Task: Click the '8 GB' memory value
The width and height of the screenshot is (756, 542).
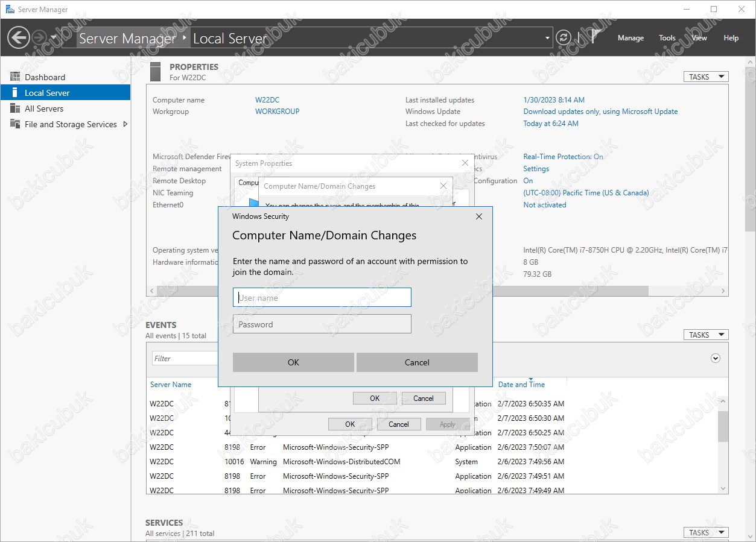Action: [x=531, y=262]
